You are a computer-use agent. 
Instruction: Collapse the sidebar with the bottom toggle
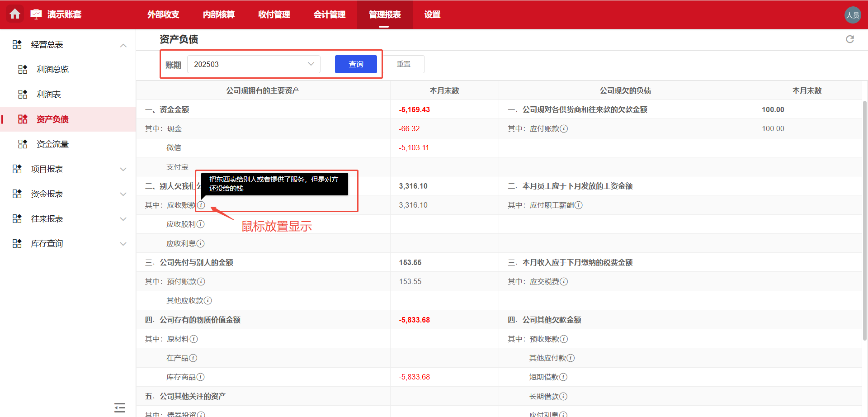coord(119,407)
